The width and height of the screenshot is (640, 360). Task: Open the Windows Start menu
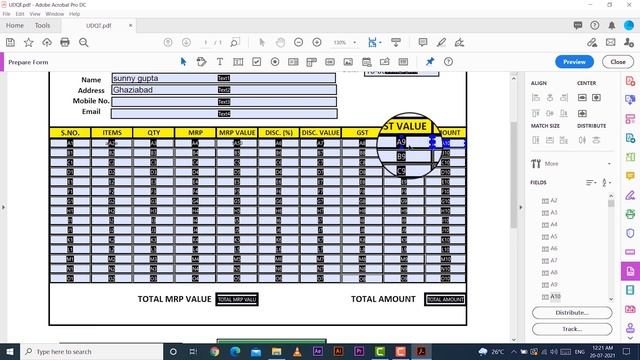pos(10,351)
